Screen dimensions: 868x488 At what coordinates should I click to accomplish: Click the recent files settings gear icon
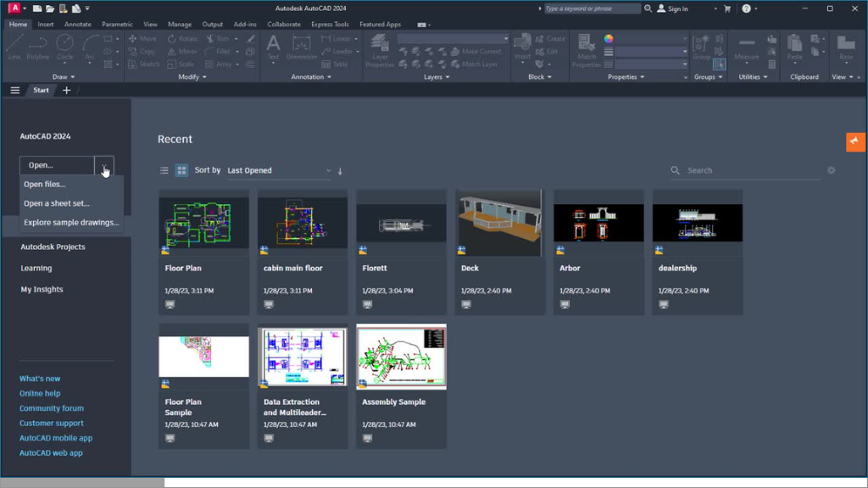coord(831,170)
